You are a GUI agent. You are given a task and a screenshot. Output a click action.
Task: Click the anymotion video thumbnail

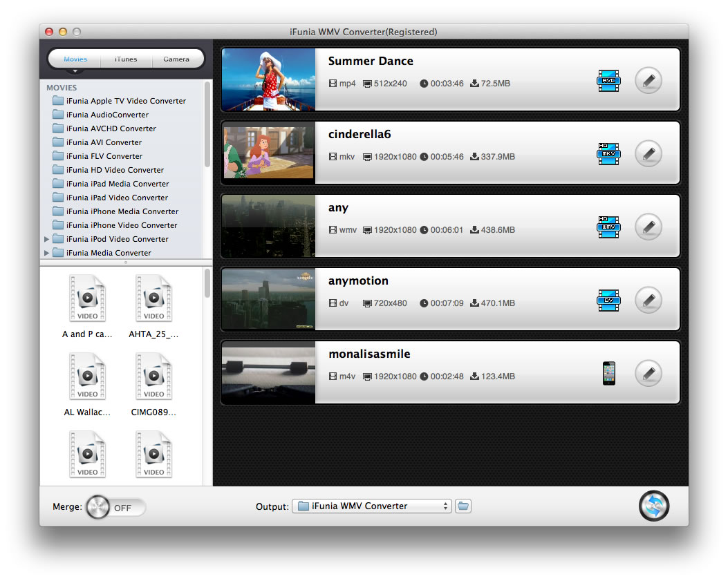(x=268, y=299)
